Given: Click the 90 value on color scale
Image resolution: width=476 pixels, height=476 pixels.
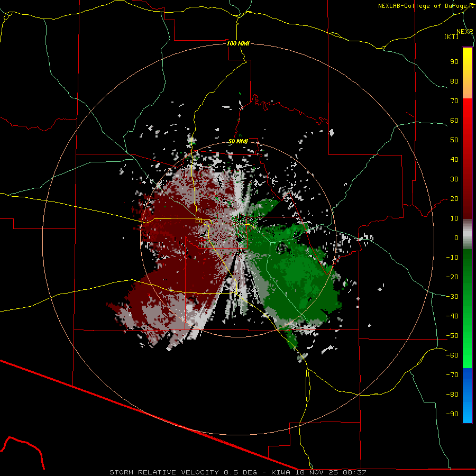Looking at the screenshot, I should pyautogui.click(x=454, y=62).
